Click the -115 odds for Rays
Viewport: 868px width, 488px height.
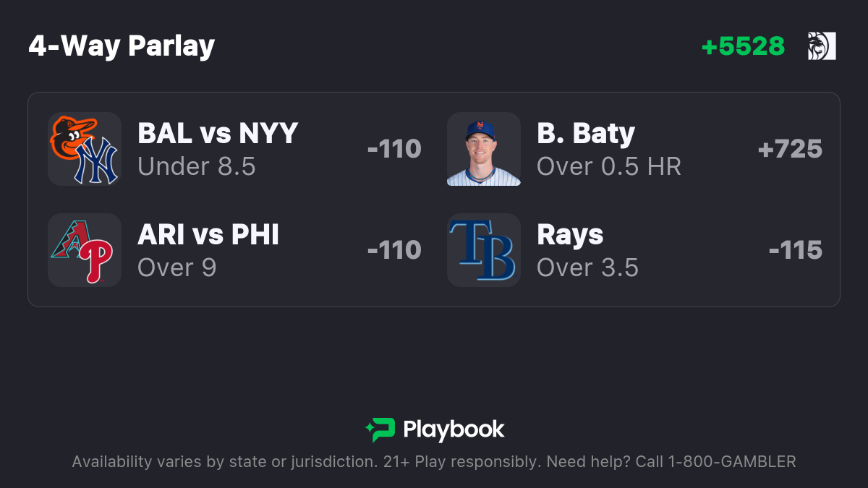pyautogui.click(x=796, y=250)
